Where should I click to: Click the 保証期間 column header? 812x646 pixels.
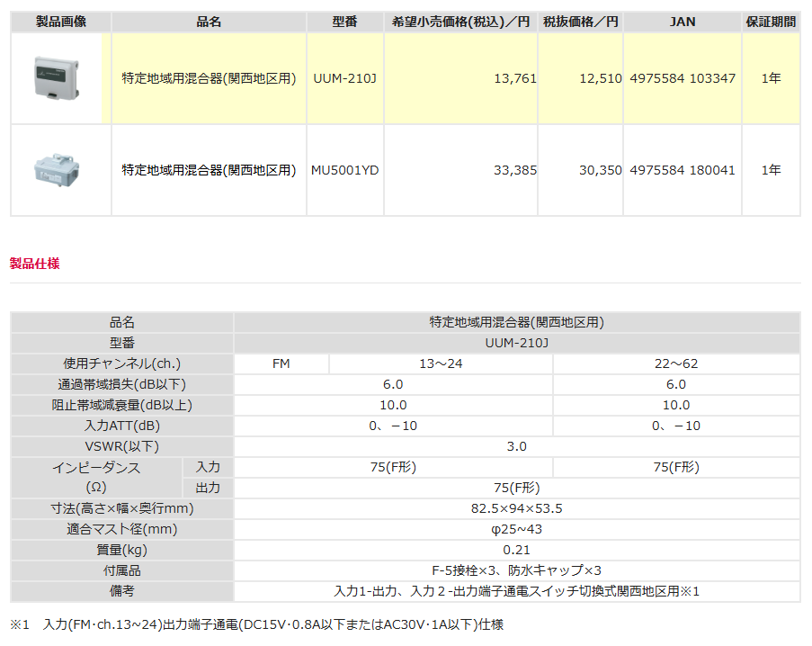pyautogui.click(x=771, y=22)
